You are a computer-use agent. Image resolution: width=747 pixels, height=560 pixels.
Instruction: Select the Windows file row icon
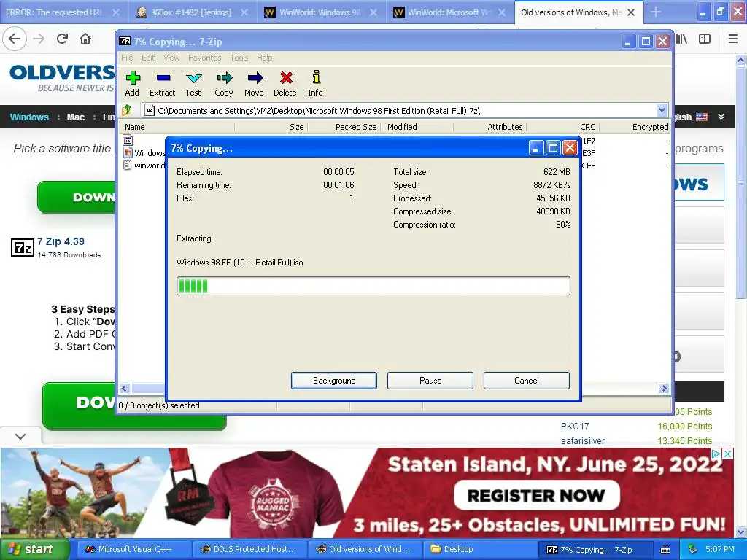pyautogui.click(x=128, y=153)
